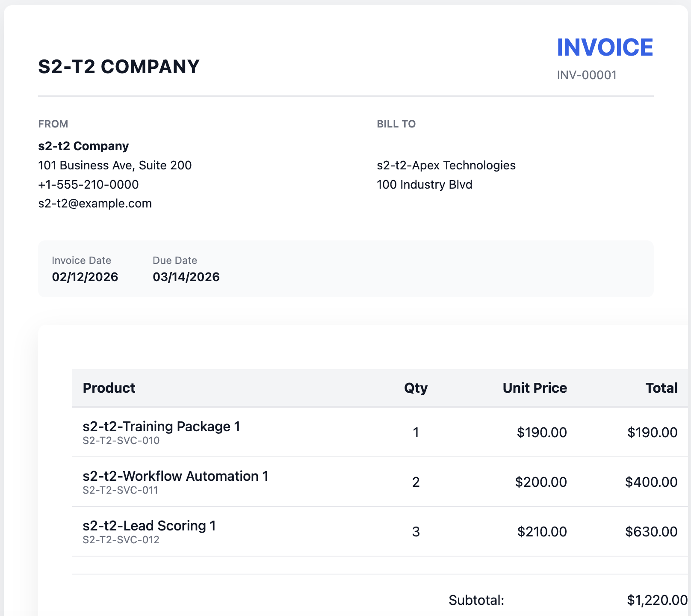Image resolution: width=691 pixels, height=616 pixels.
Task: Click the SKU code S2-T2-SVC-011
Action: [121, 490]
